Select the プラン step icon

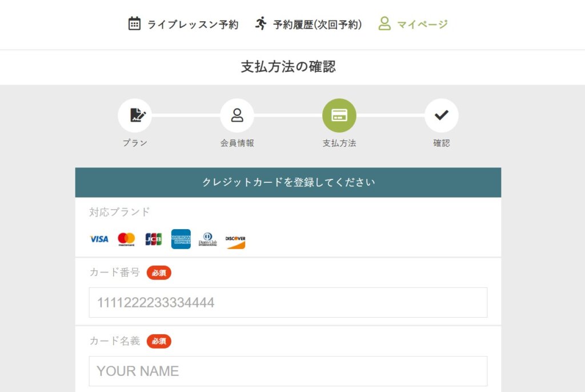pyautogui.click(x=135, y=115)
